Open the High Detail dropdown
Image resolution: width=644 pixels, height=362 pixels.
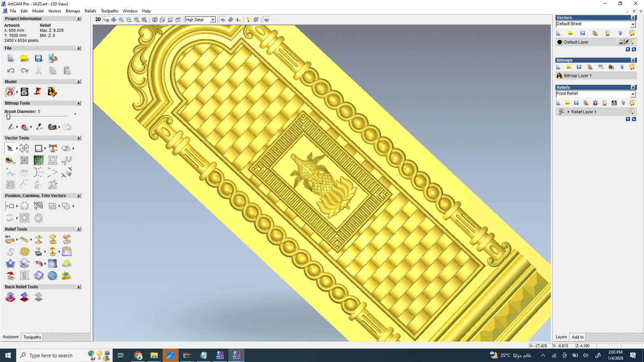pyautogui.click(x=213, y=20)
